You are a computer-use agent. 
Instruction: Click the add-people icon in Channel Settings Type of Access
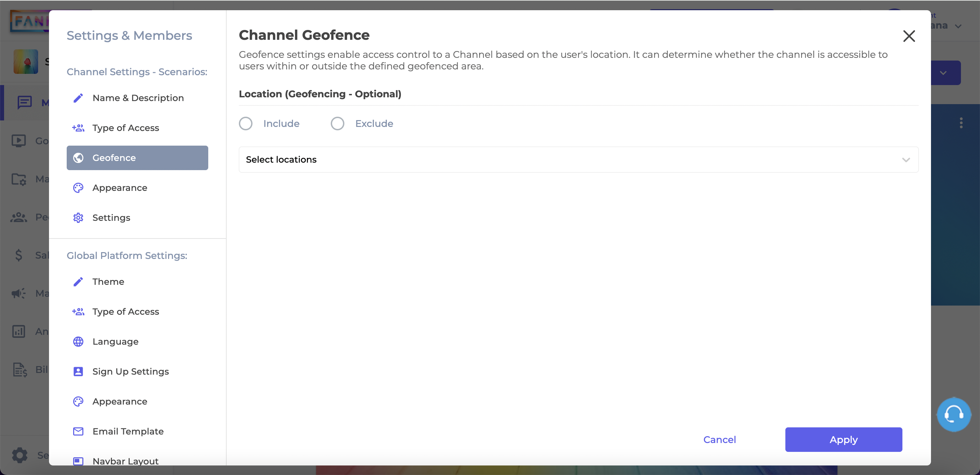(78, 128)
